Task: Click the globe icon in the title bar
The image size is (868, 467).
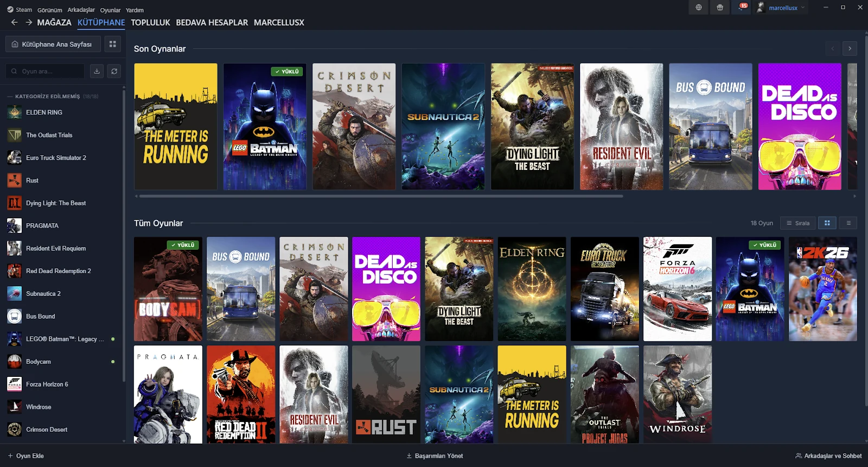Action: click(699, 8)
